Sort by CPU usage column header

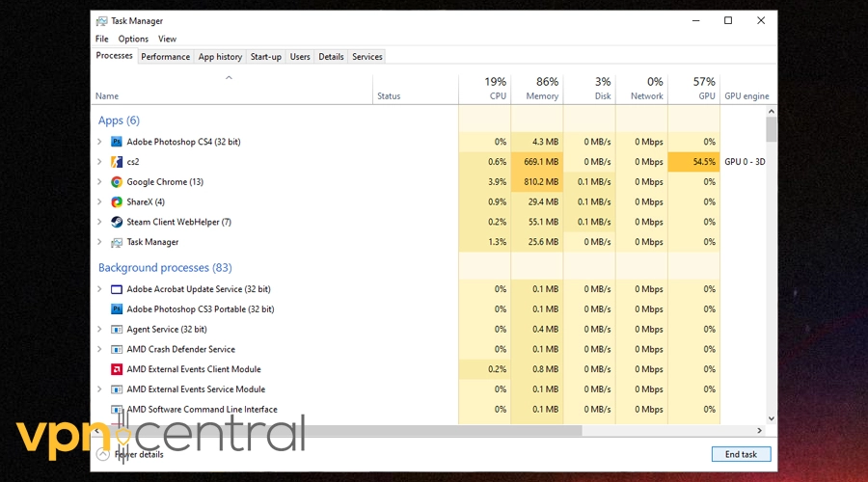point(485,89)
